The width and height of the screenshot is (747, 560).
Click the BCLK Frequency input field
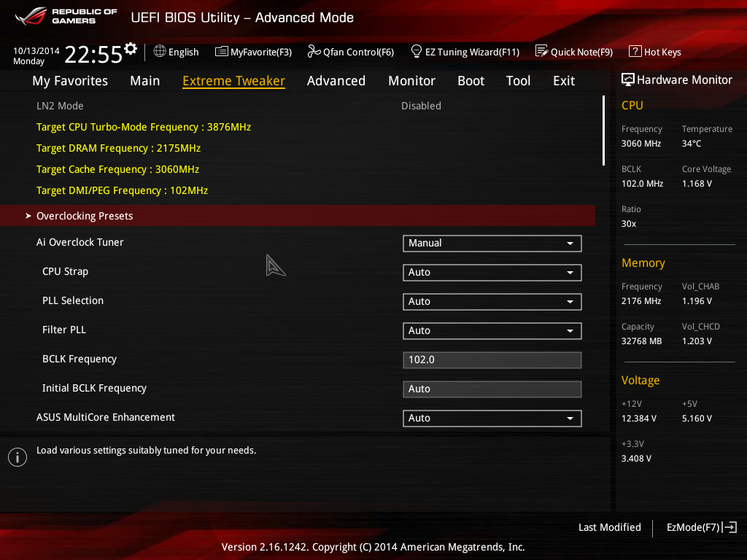point(492,360)
